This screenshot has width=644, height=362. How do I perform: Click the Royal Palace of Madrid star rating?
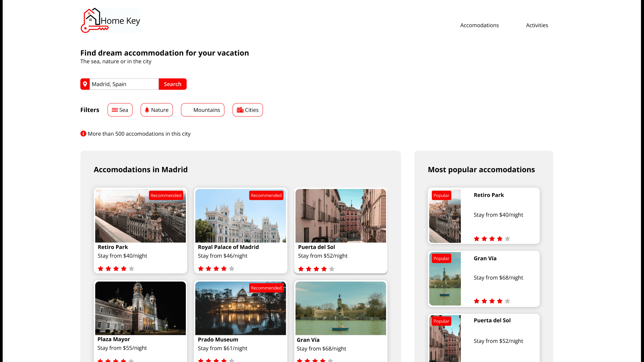tap(216, 268)
